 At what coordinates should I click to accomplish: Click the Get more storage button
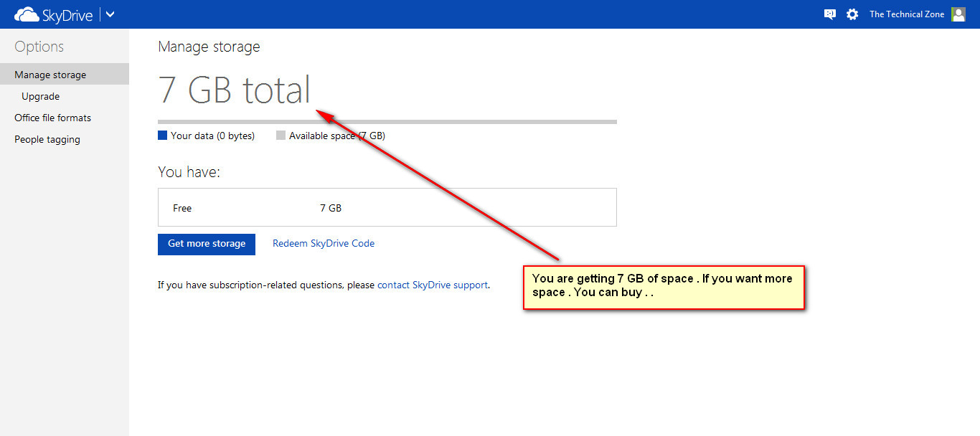(207, 244)
